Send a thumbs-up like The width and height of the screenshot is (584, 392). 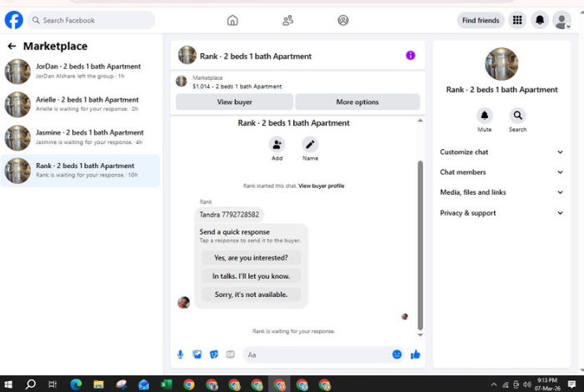pyautogui.click(x=415, y=355)
